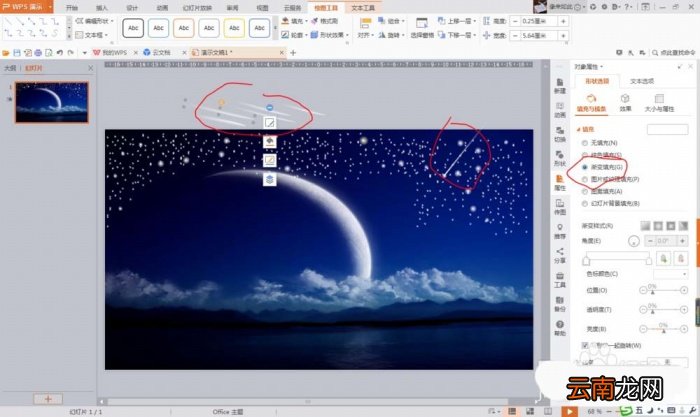This screenshot has height=417, width=700.
Task: Add gradient stop button with green plus
Action: click(663, 259)
